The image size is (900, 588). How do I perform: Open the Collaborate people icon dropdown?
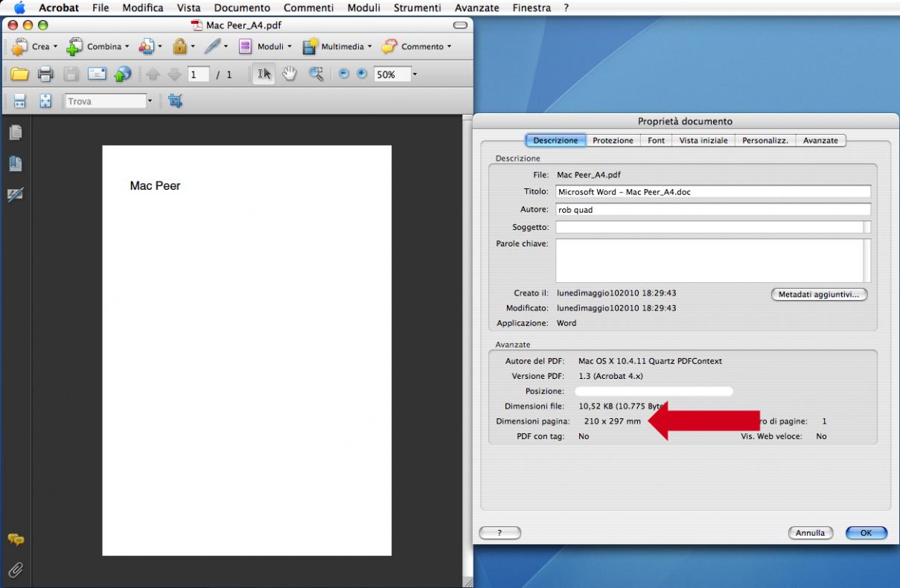point(150,46)
